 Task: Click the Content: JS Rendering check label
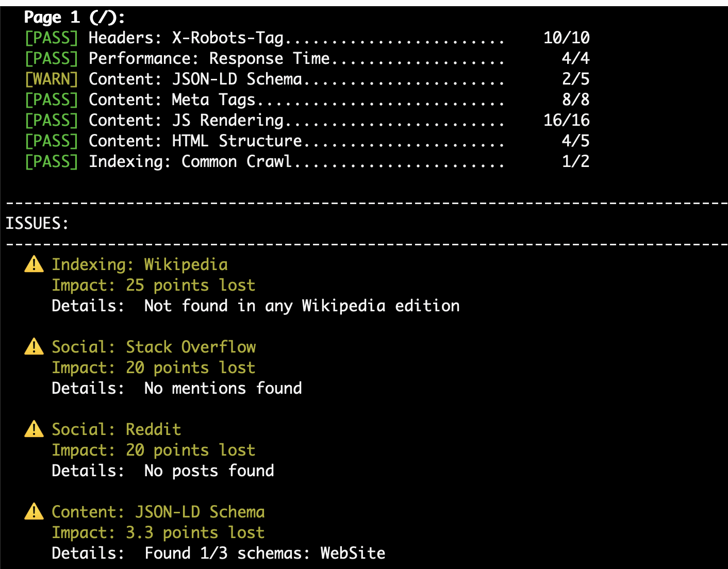(x=186, y=120)
